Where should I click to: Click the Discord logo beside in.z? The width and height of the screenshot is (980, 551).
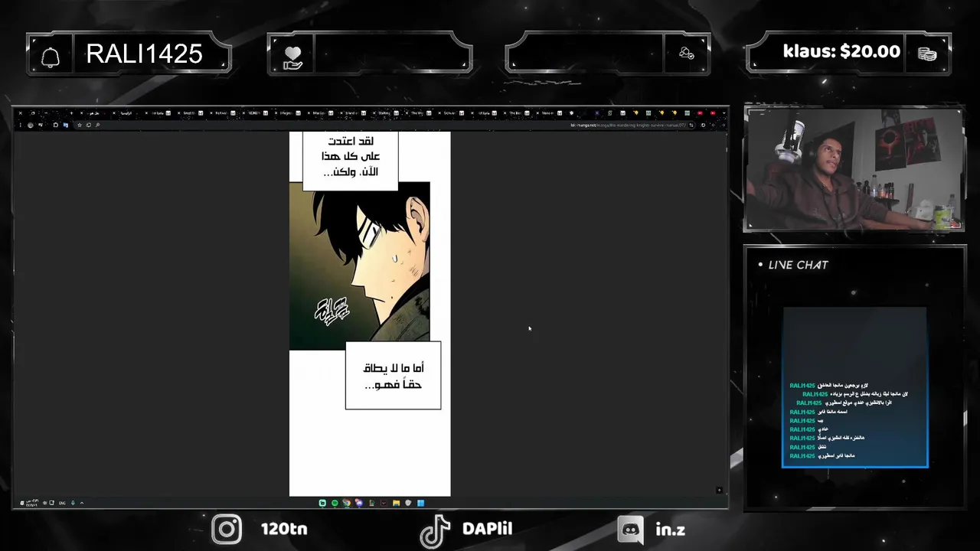[630, 529]
